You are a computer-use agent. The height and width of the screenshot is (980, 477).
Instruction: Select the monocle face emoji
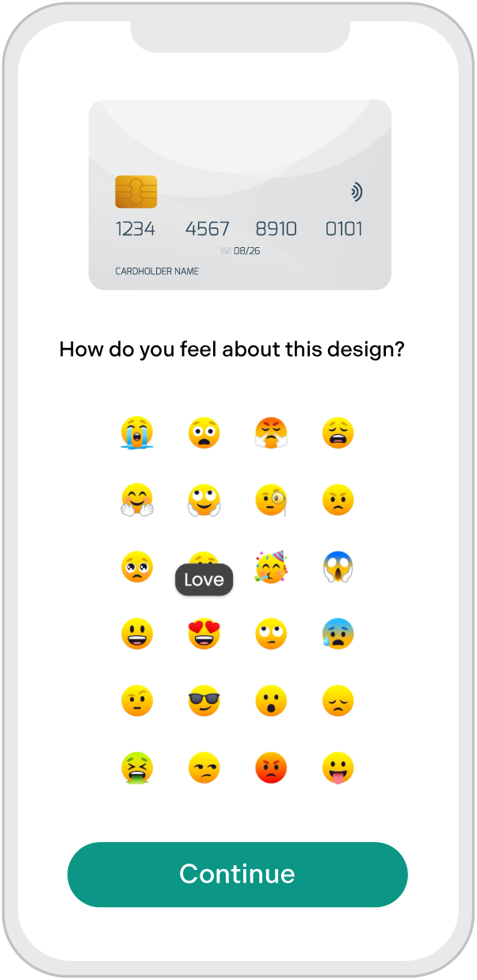(x=271, y=501)
